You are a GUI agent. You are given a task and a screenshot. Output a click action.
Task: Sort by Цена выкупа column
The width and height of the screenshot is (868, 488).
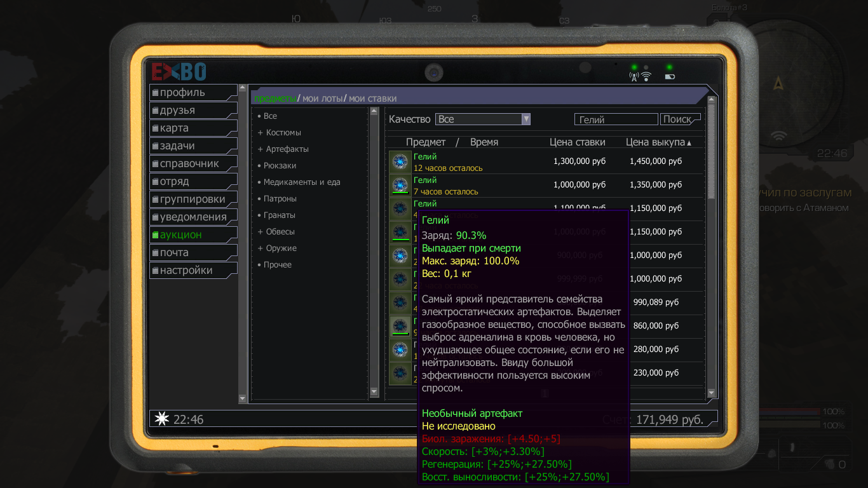(x=658, y=142)
